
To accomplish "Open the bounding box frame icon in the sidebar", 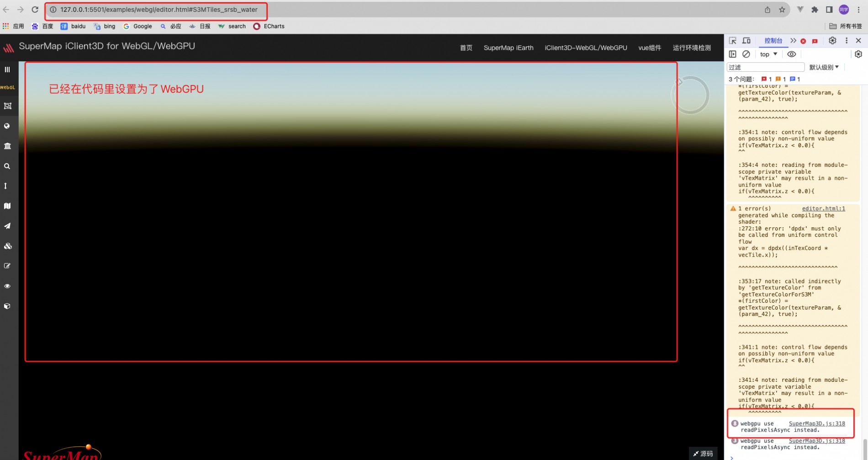I will click(7, 106).
